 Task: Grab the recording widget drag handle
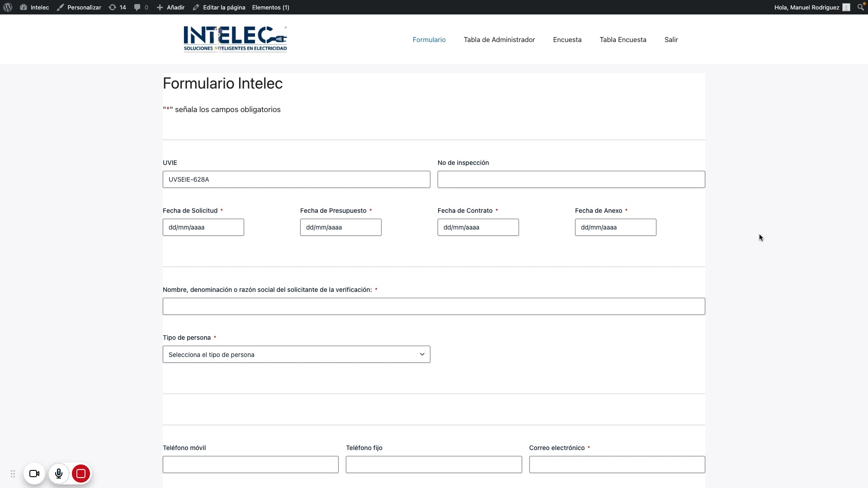tap(13, 474)
